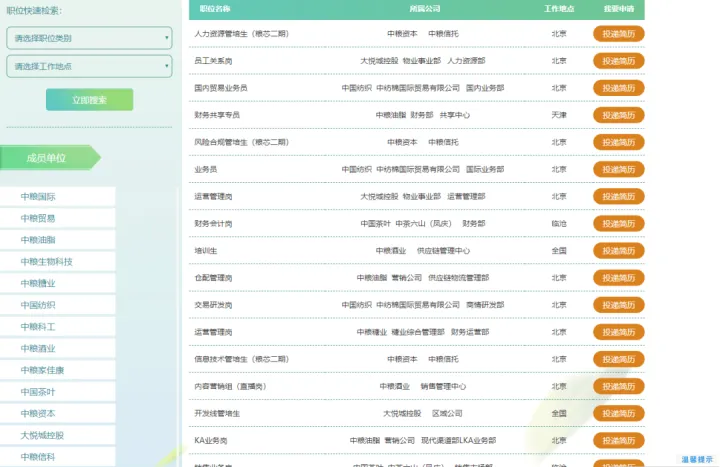
Task: Open the KA业务岗 job title
Action: [x=211, y=440]
